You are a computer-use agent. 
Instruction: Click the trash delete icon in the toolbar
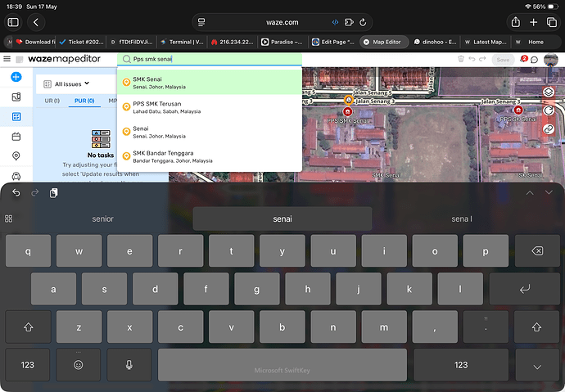pos(460,59)
